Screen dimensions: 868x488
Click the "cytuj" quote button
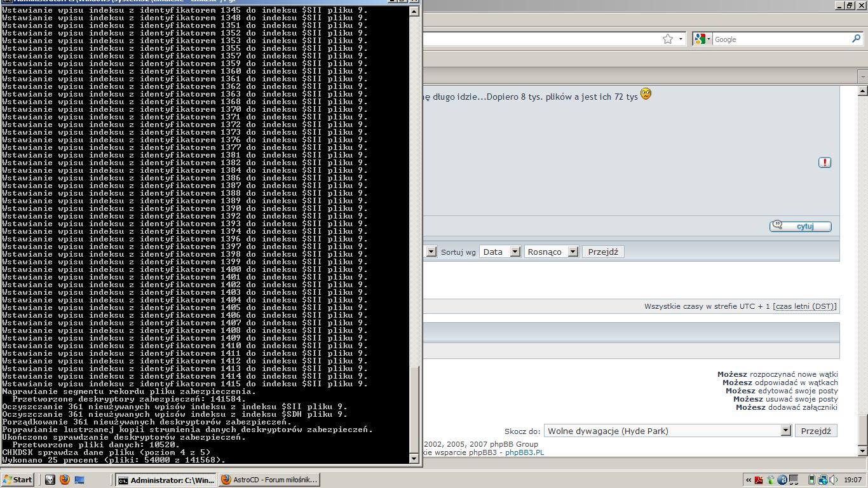(x=801, y=226)
